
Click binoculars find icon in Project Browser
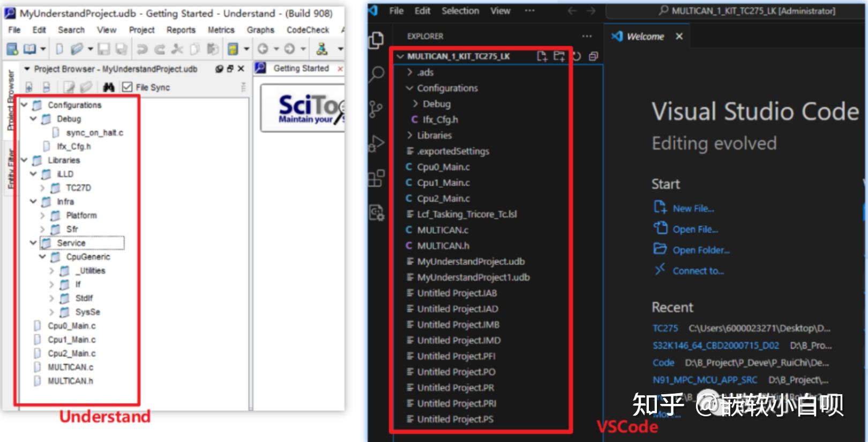coord(109,87)
